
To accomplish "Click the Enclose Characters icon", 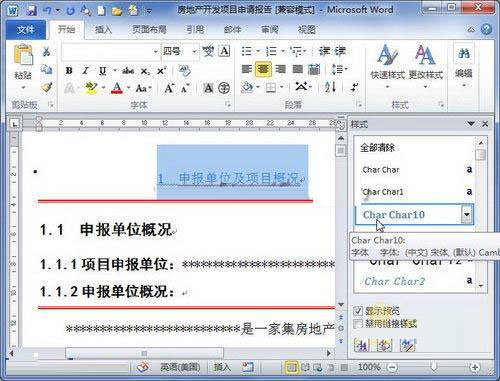I will click(224, 88).
